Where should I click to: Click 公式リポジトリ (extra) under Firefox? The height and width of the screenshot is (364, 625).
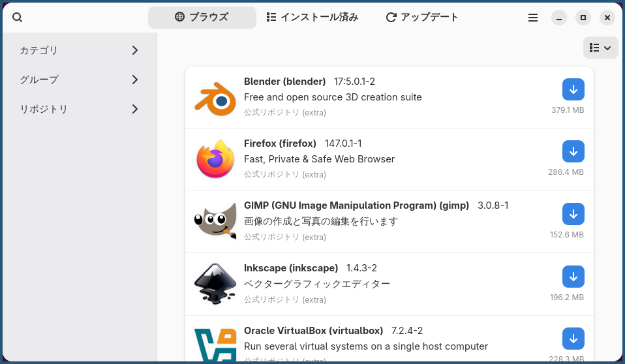(285, 174)
